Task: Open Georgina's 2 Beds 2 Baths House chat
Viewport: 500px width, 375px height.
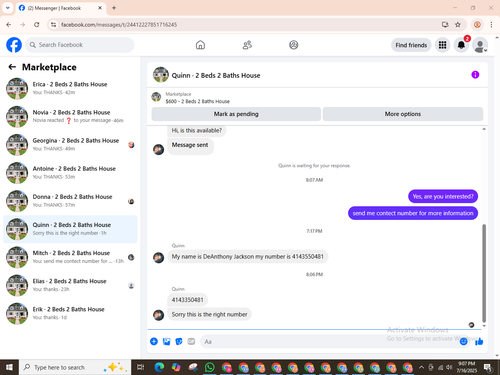Action: pyautogui.click(x=70, y=145)
